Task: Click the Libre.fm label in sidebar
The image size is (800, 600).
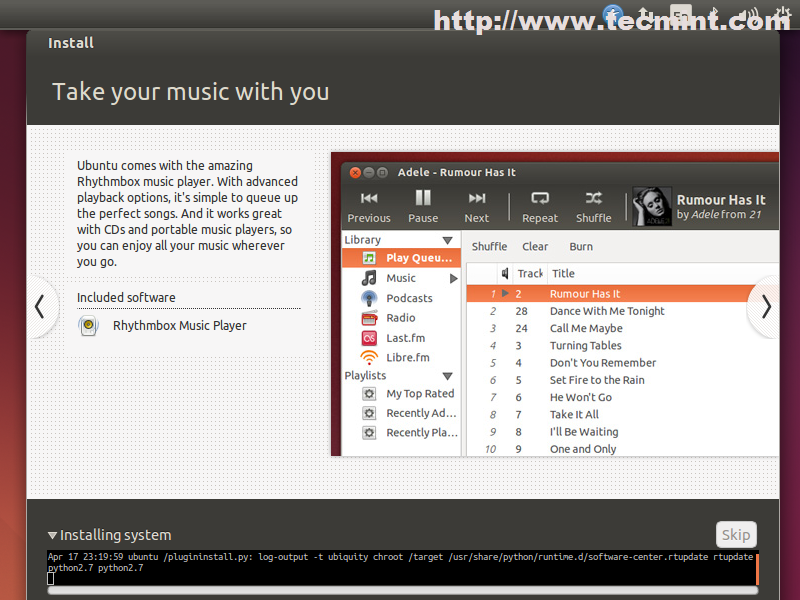Action: 408,357
